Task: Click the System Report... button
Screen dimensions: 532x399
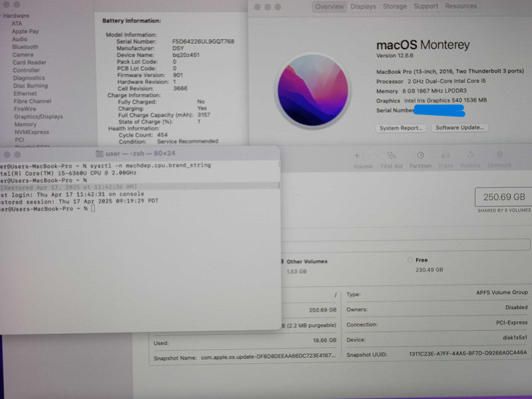Action: [x=401, y=128]
